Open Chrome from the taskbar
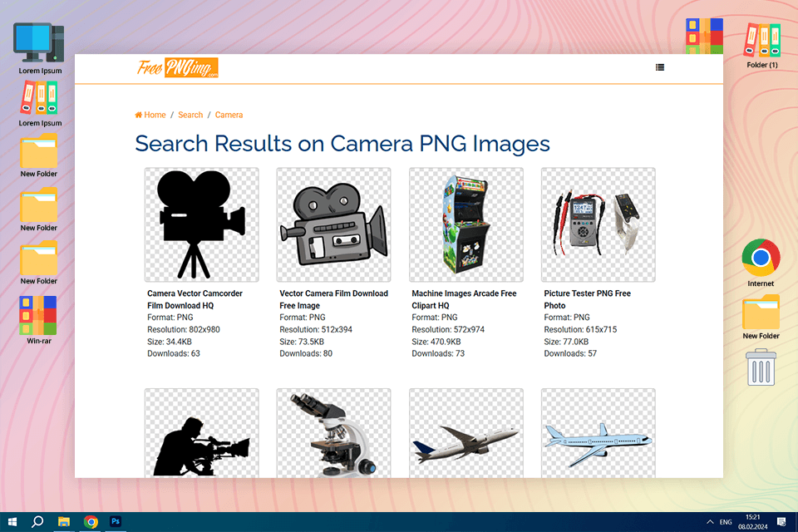This screenshot has height=532, width=798. (91, 522)
